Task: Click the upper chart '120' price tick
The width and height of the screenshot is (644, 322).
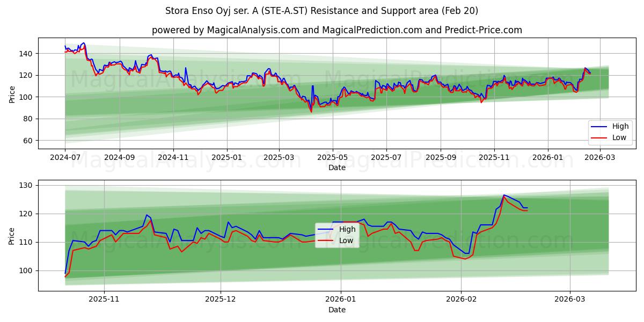Action: (x=27, y=76)
